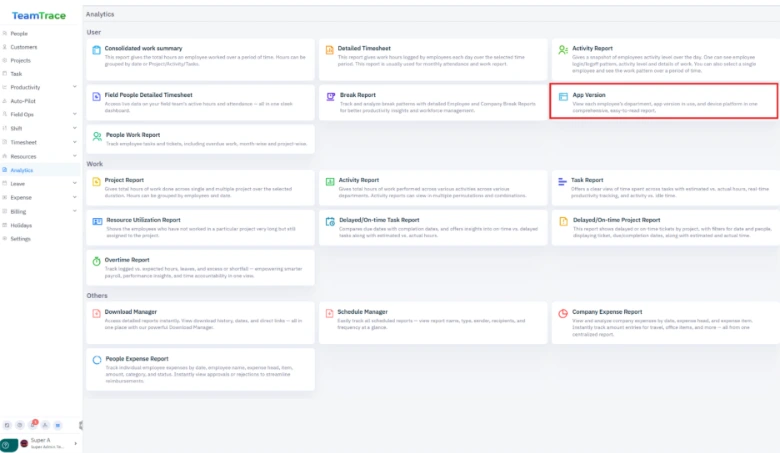Click the Resource Utilization Report icon
The height and width of the screenshot is (453, 780).
[x=97, y=220]
